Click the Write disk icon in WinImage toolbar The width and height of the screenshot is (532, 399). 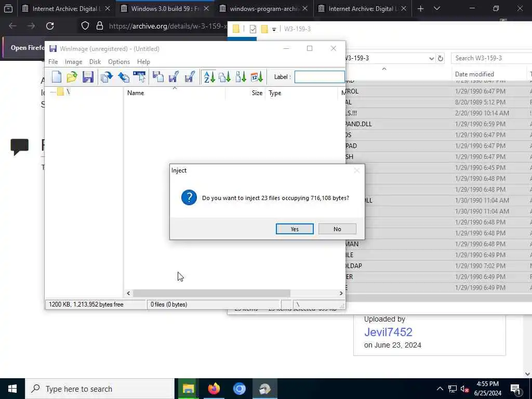[x=174, y=77]
